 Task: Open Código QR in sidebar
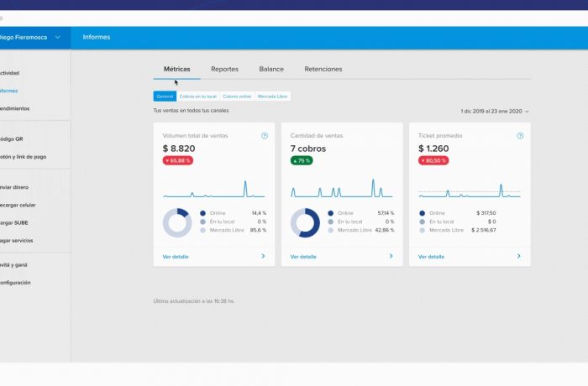click(x=12, y=139)
